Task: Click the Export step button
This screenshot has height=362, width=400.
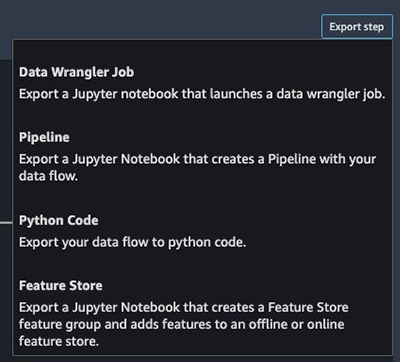Action: pos(357,27)
